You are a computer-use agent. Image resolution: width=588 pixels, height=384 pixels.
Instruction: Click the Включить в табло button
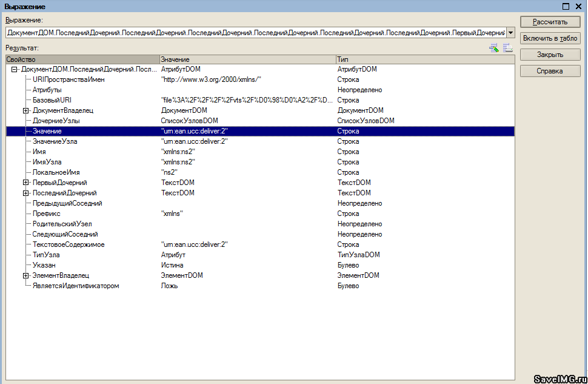(550, 38)
